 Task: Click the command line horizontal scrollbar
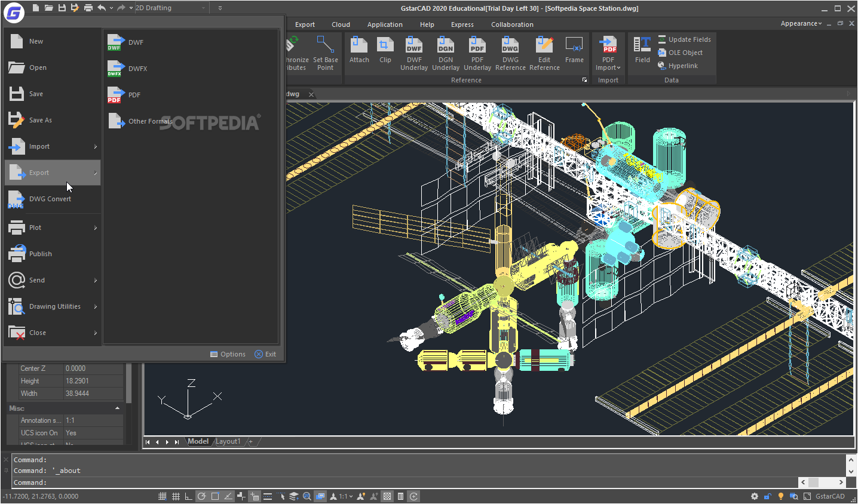point(822,483)
